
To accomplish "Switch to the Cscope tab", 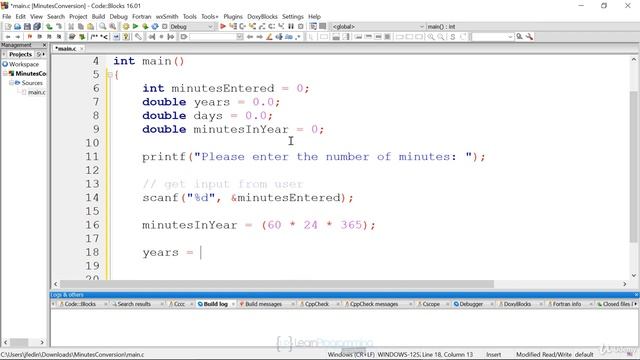I will coord(431,304).
